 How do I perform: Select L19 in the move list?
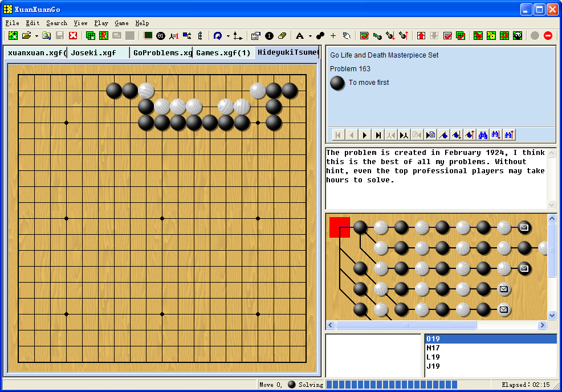pos(491,357)
